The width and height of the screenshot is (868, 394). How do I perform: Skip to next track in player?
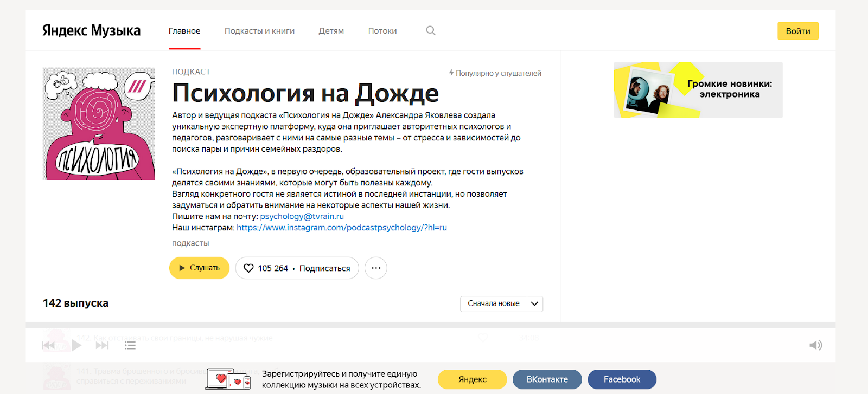102,345
